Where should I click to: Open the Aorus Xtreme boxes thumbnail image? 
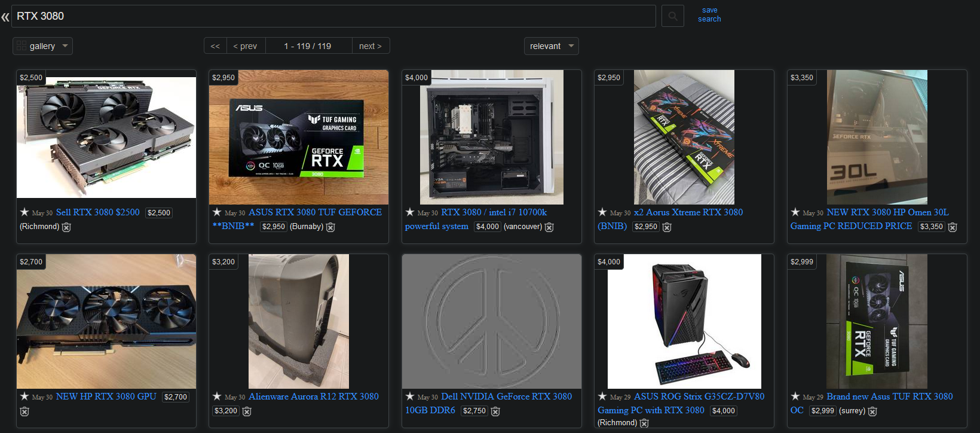coord(684,137)
